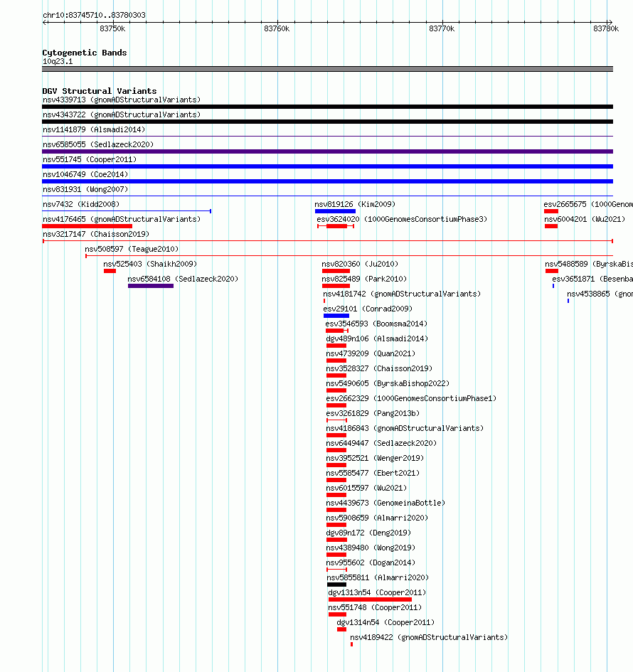Click nsv6449447 (Sedlazeck2020) label
This screenshot has width=633, height=672.
(x=381, y=444)
